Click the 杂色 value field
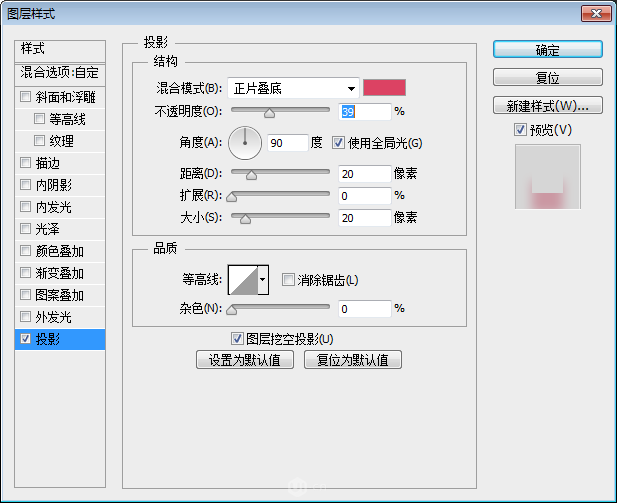617x503 pixels. 365,309
